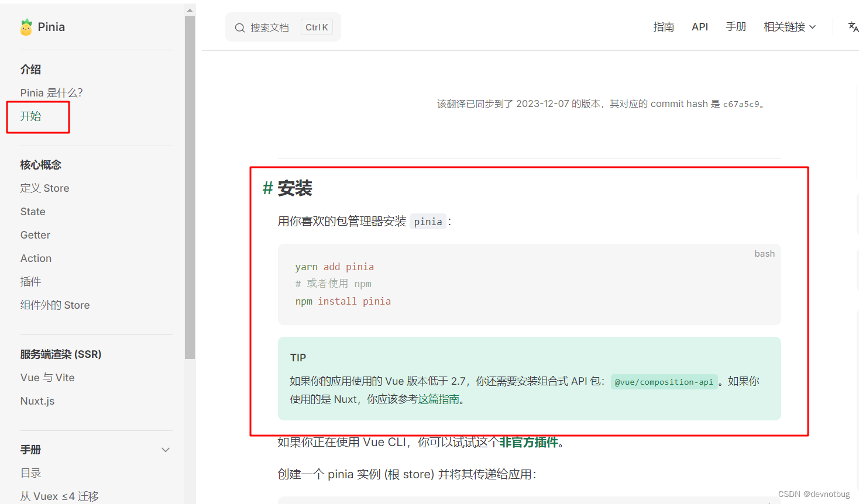Image resolution: width=859 pixels, height=504 pixels.
Task: Expand the 相关链接 dropdown
Action: coord(789,27)
